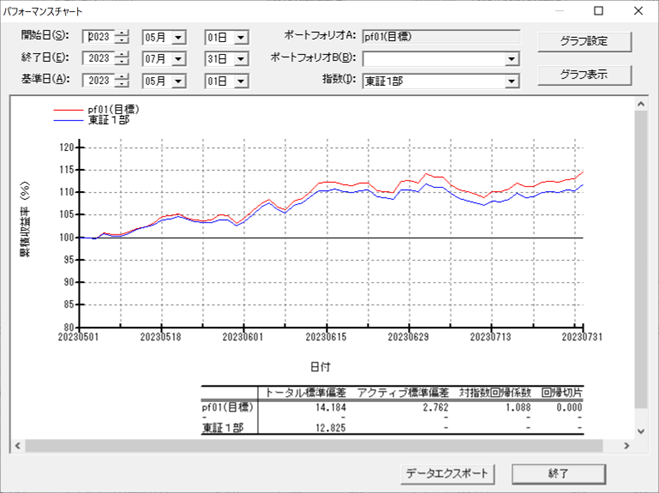This screenshot has height=493, width=659.
Task: Expand the end date 07月 month dropdown
Action: [x=179, y=58]
